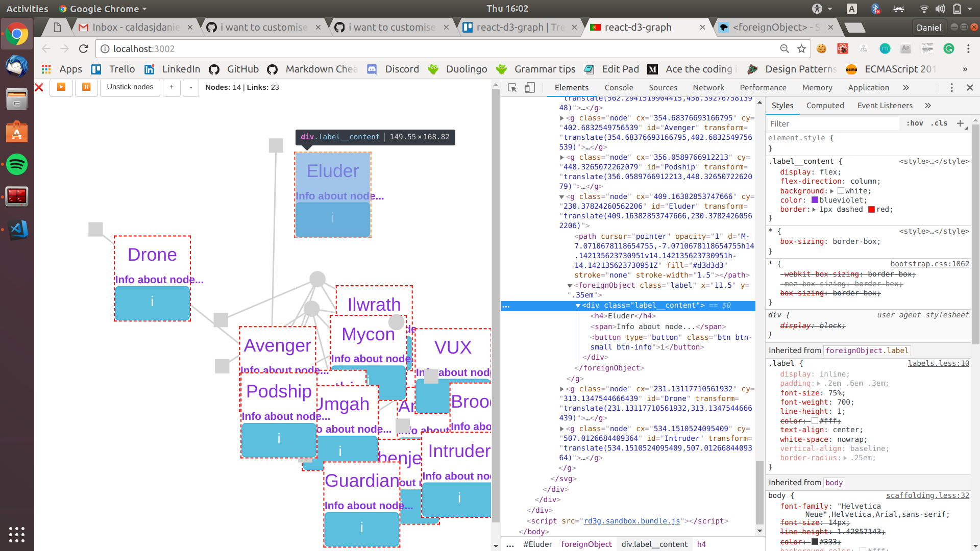Expand the border property shorthand arrow

pyautogui.click(x=814, y=209)
